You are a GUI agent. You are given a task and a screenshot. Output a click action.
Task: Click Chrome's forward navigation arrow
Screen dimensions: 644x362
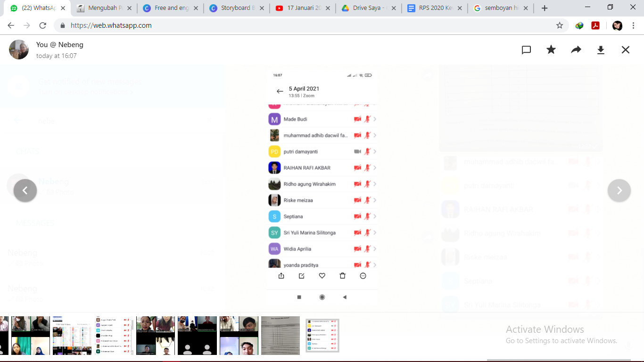(x=27, y=25)
